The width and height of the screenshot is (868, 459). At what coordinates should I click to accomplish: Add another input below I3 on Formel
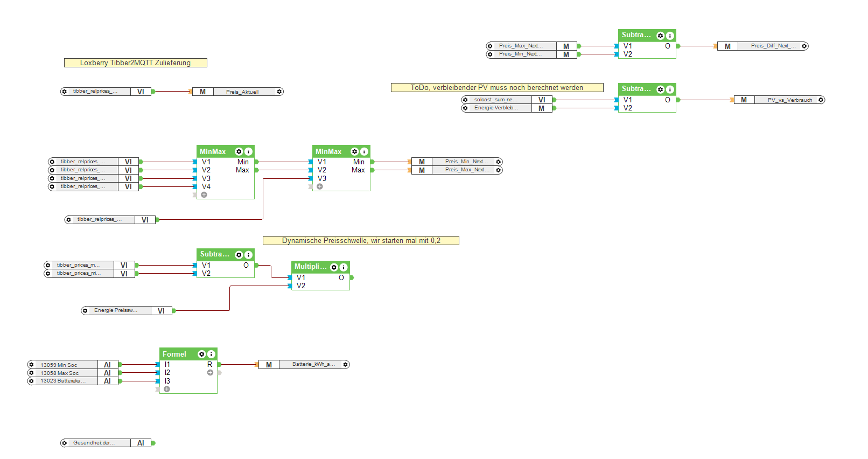(167, 390)
